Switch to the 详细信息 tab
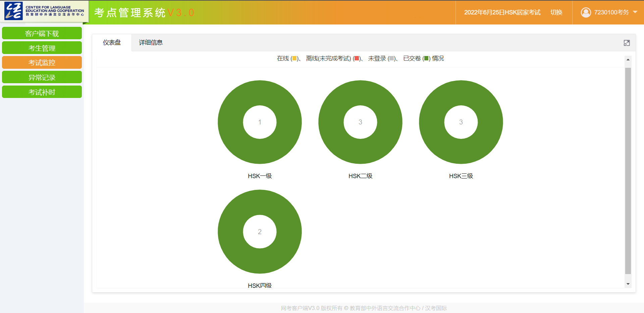644x313 pixels. 151,43
